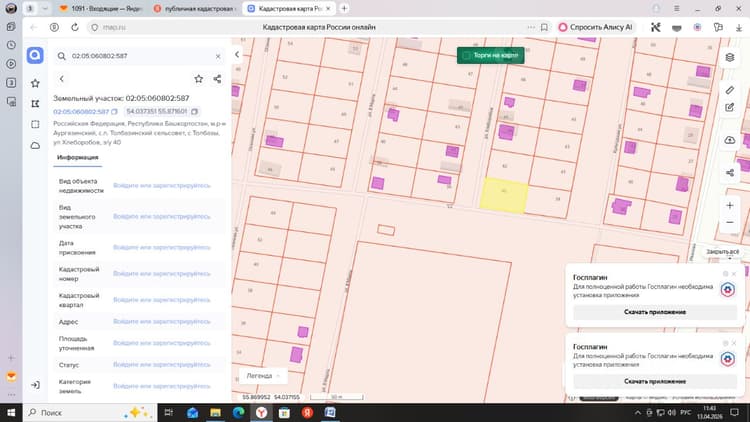Open the map layers icon
Image resolution: width=750 pixels, height=422 pixels.
[x=729, y=57]
